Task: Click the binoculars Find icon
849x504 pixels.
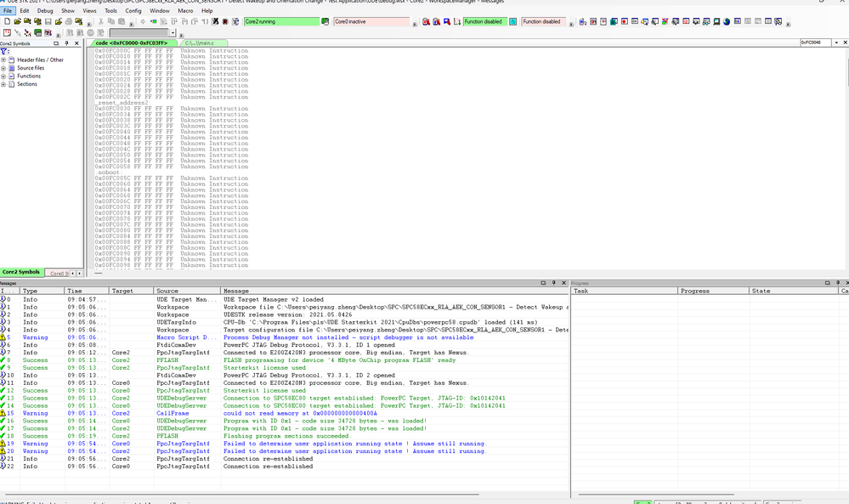Action: (x=89, y=32)
